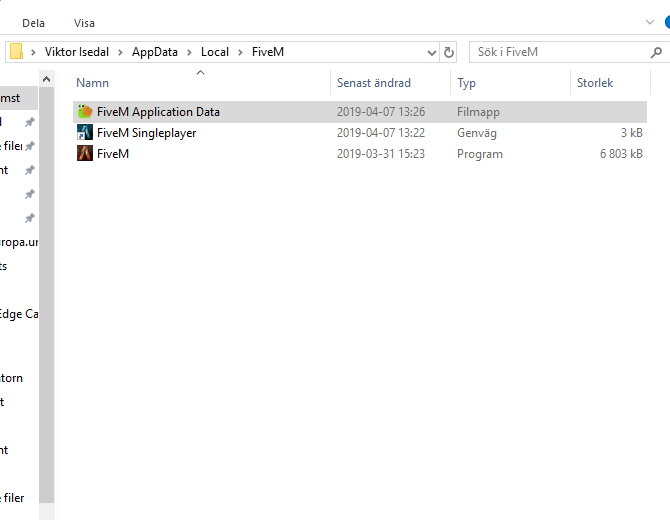
Task: Select sidebar item ending in 'Edge Ca'
Action: tap(19, 314)
